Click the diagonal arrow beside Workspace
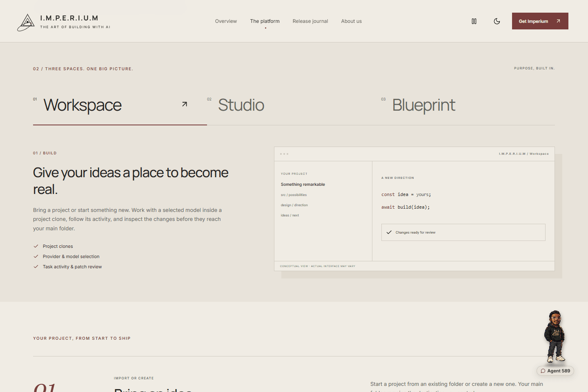The image size is (588, 392). (185, 104)
